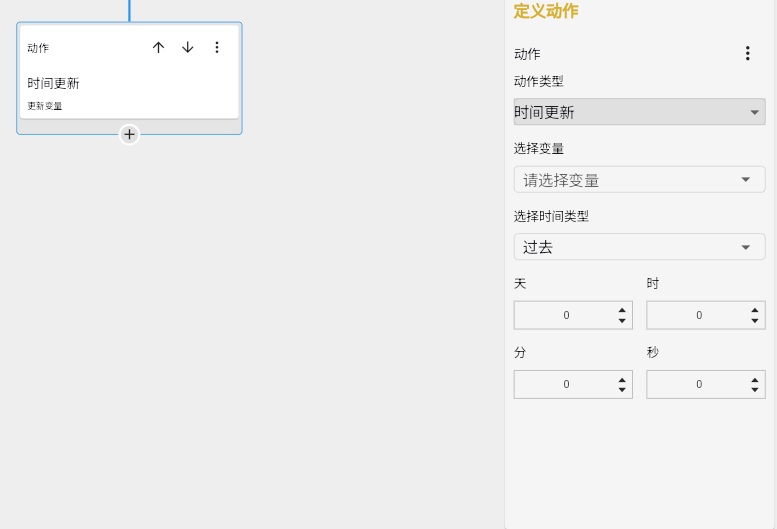777x529 pixels.
Task: Move the action card down with arrow
Action: [x=187, y=47]
